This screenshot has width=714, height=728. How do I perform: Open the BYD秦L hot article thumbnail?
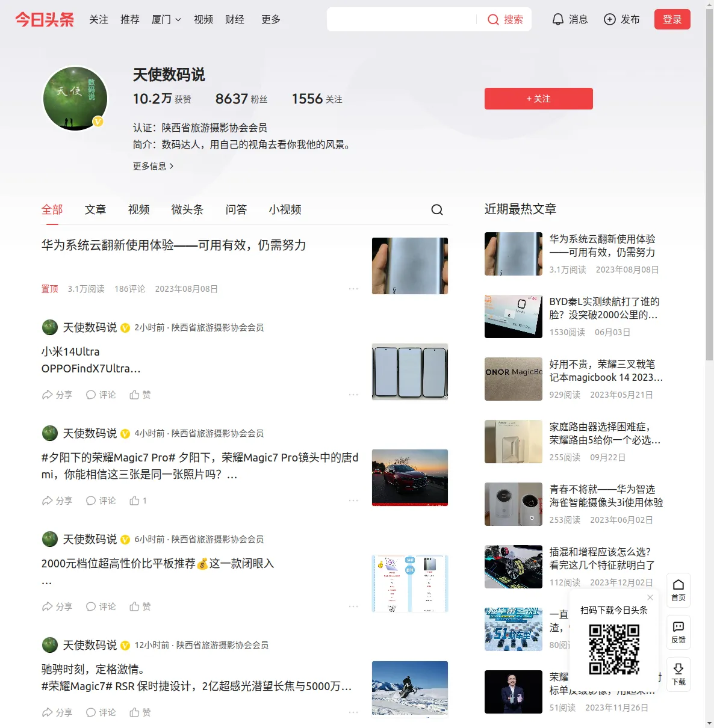point(514,316)
